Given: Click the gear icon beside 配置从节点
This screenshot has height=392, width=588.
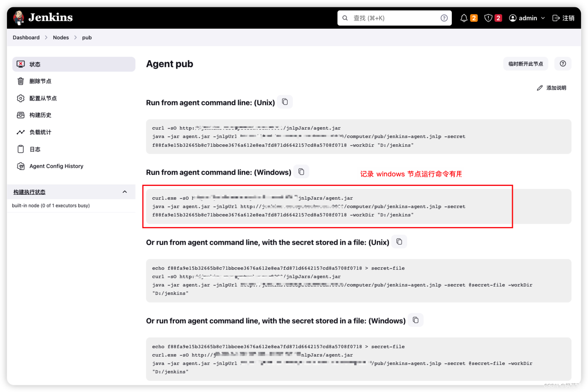Looking at the screenshot, I should (21, 98).
